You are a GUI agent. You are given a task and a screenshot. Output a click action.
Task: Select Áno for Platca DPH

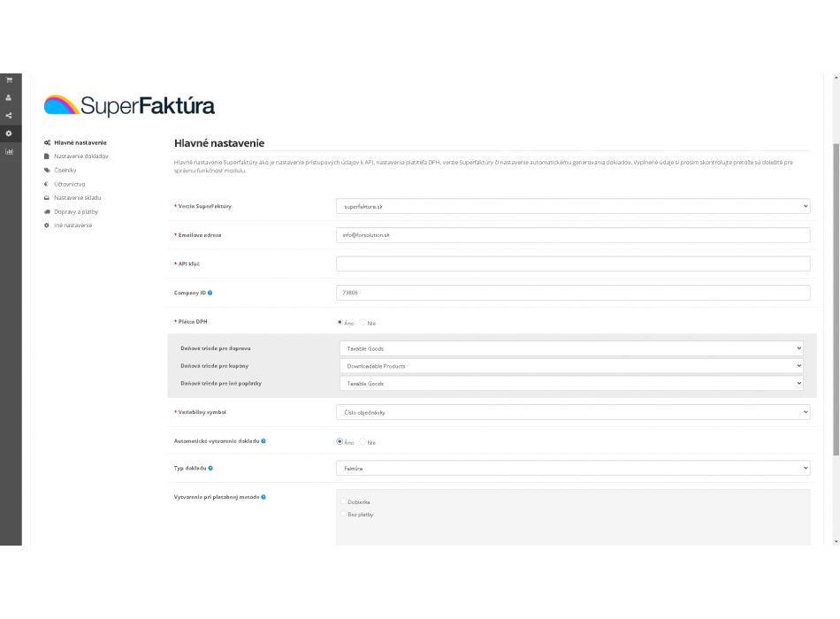point(340,322)
